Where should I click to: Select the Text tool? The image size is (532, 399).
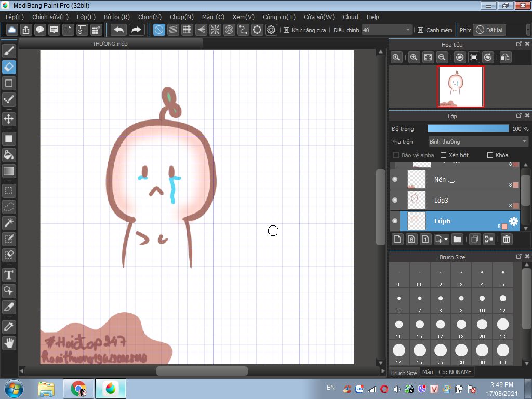9,274
